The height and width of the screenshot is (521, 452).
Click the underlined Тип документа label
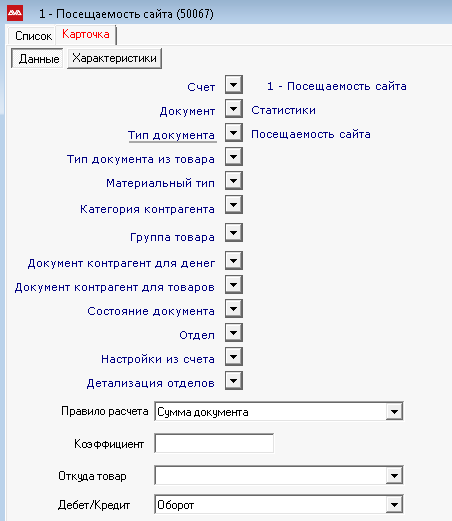point(171,135)
